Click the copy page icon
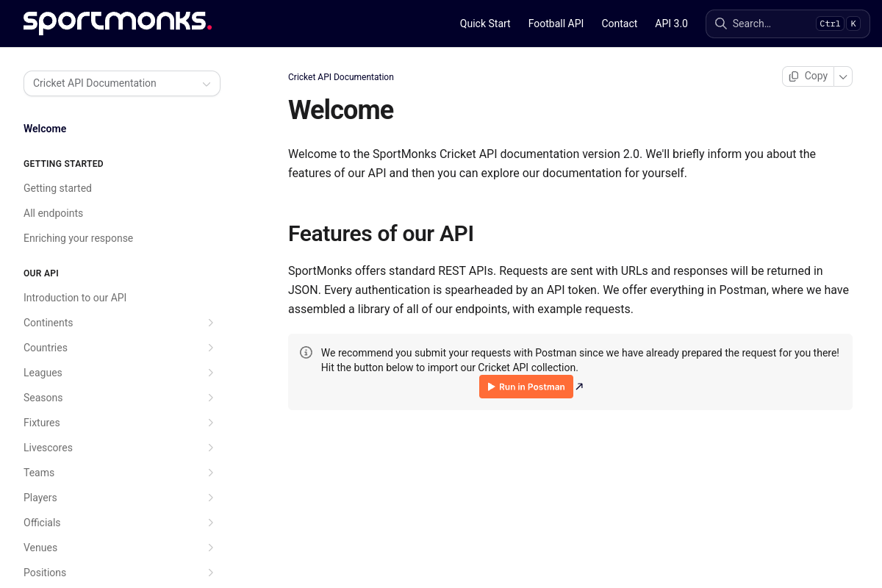882x588 pixels. tap(794, 76)
